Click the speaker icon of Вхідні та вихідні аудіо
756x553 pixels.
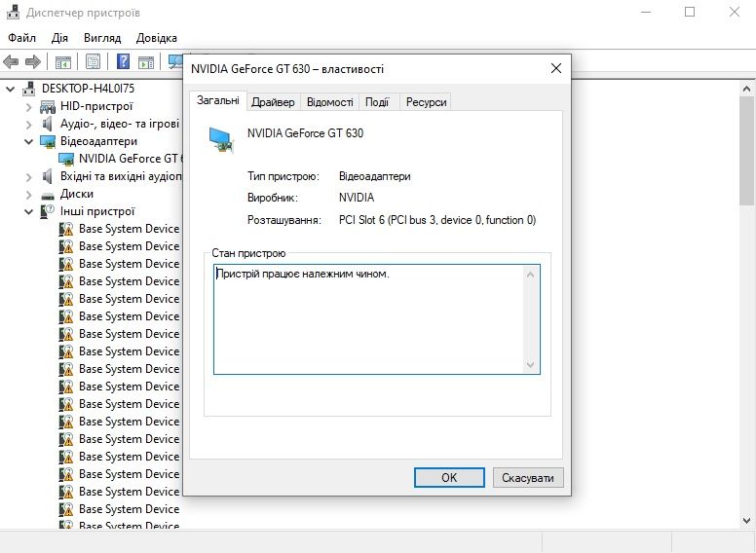click(47, 176)
